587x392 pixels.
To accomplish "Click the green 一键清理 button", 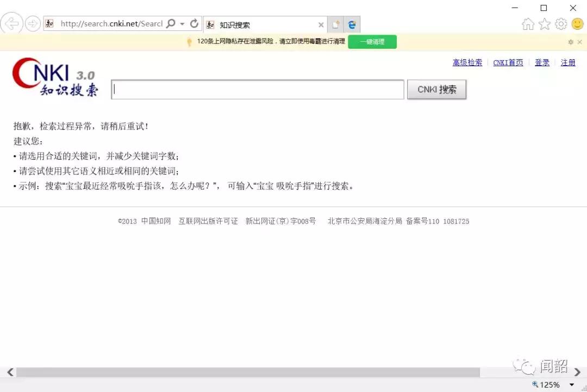I will 372,41.
